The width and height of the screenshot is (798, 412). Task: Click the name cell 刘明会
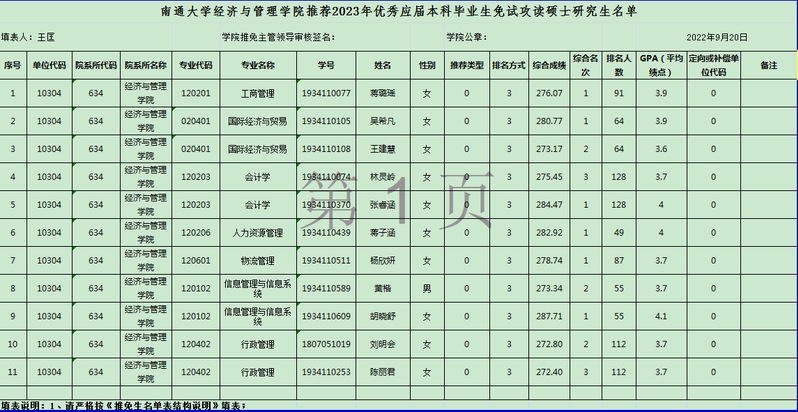[383, 344]
